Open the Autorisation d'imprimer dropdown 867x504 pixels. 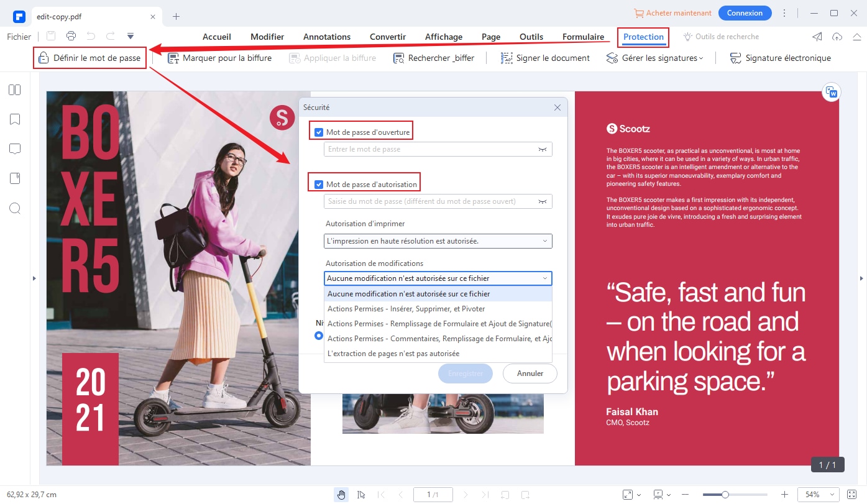point(438,241)
